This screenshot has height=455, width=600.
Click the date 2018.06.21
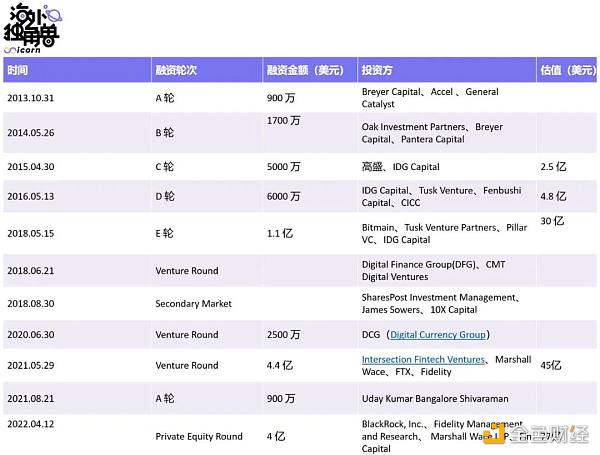(31, 271)
